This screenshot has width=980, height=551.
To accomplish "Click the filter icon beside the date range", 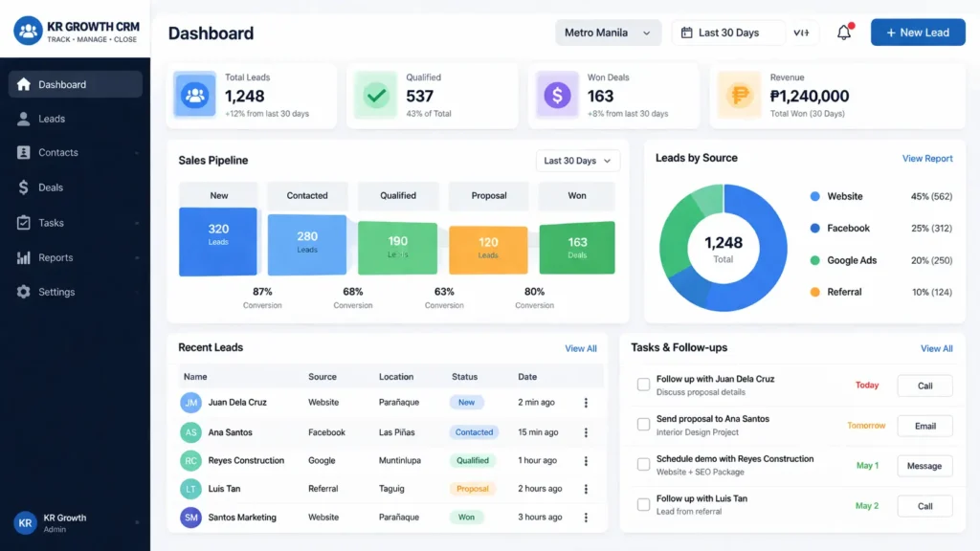I will (x=803, y=32).
